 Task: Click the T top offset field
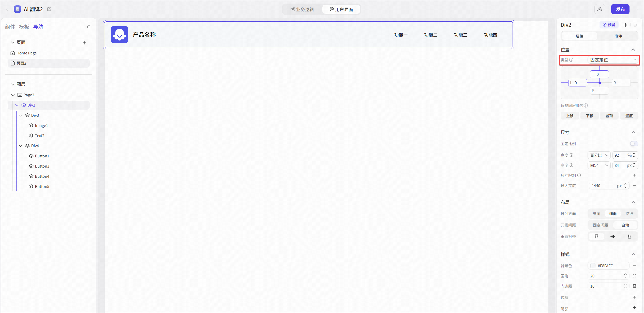599,74
